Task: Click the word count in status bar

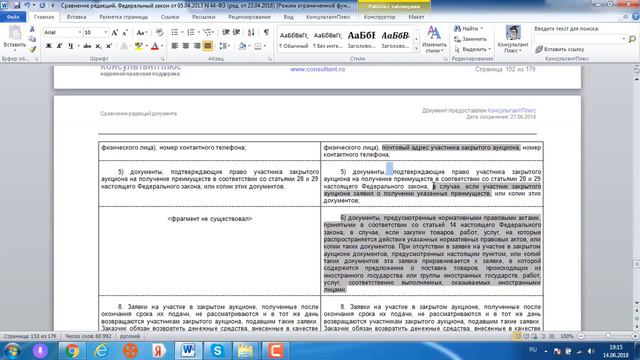Action: coord(88,336)
